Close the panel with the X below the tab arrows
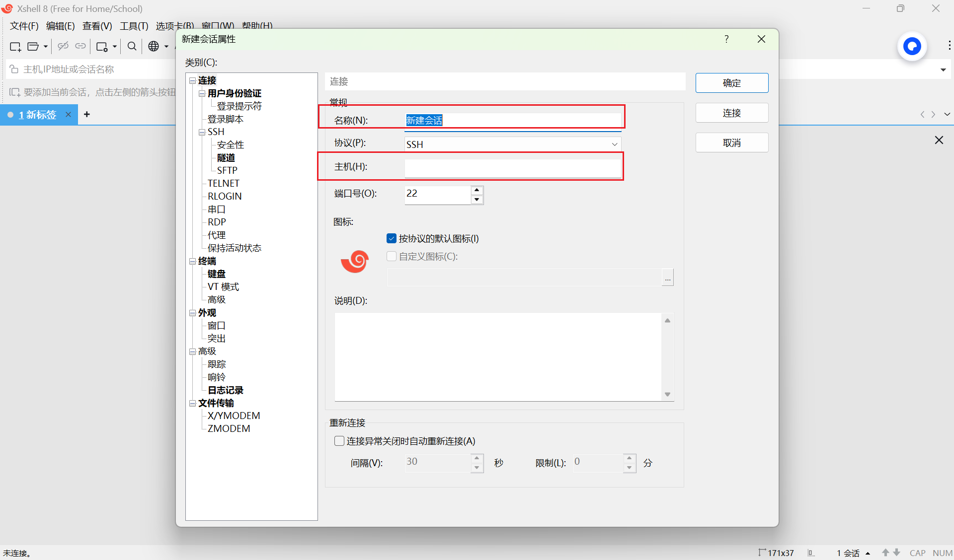 [x=939, y=140]
